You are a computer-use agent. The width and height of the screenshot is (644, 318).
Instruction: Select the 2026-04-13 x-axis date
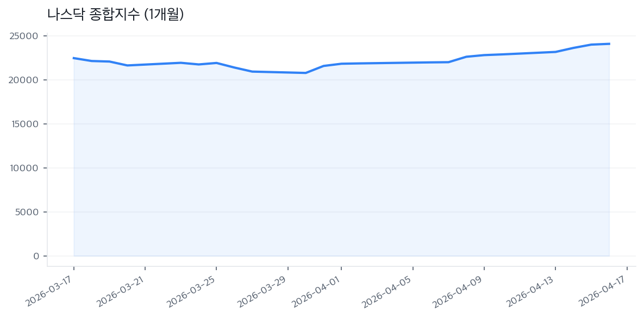(x=531, y=288)
